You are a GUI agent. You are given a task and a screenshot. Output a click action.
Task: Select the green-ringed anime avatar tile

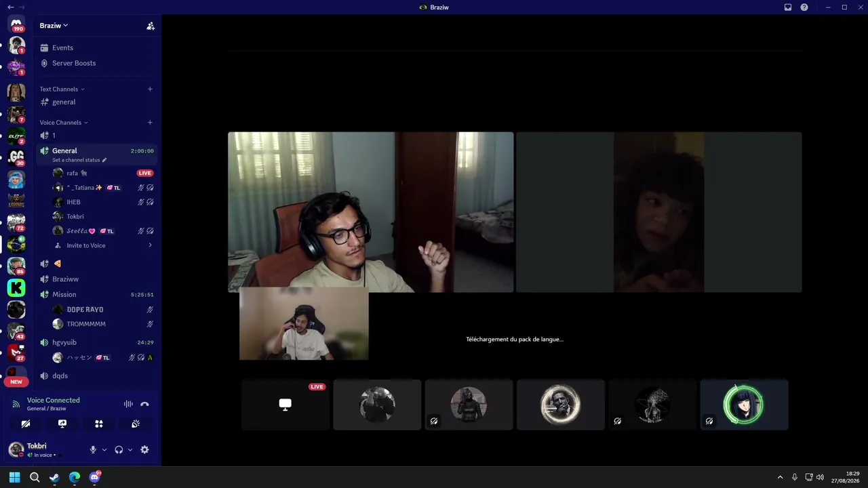[744, 405]
